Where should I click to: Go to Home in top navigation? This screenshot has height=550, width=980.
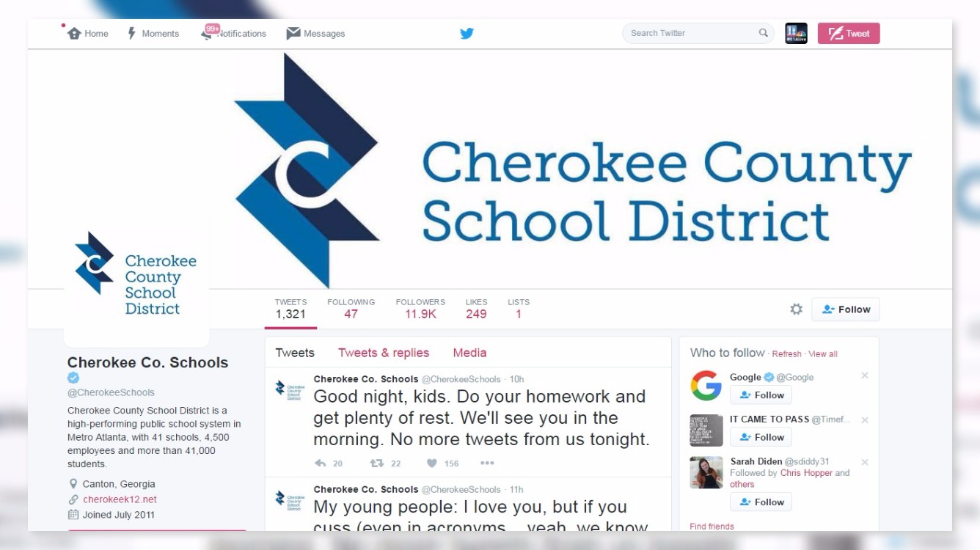(88, 34)
